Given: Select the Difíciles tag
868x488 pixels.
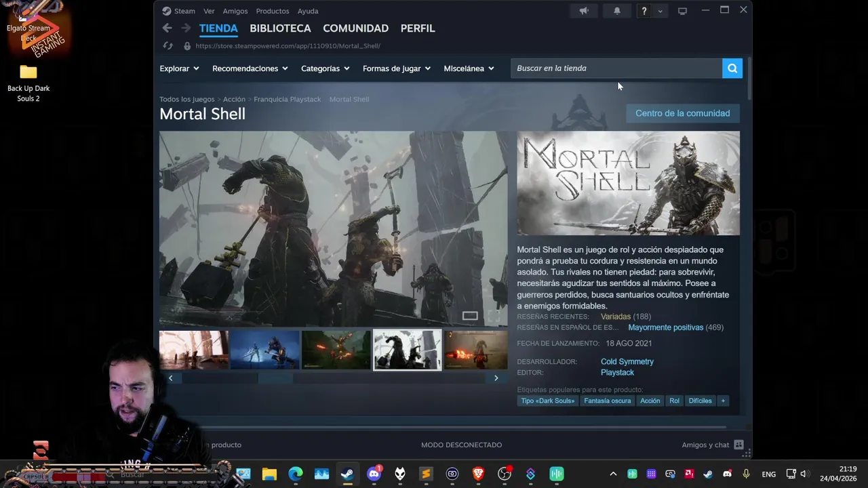Looking at the screenshot, I should tap(700, 401).
